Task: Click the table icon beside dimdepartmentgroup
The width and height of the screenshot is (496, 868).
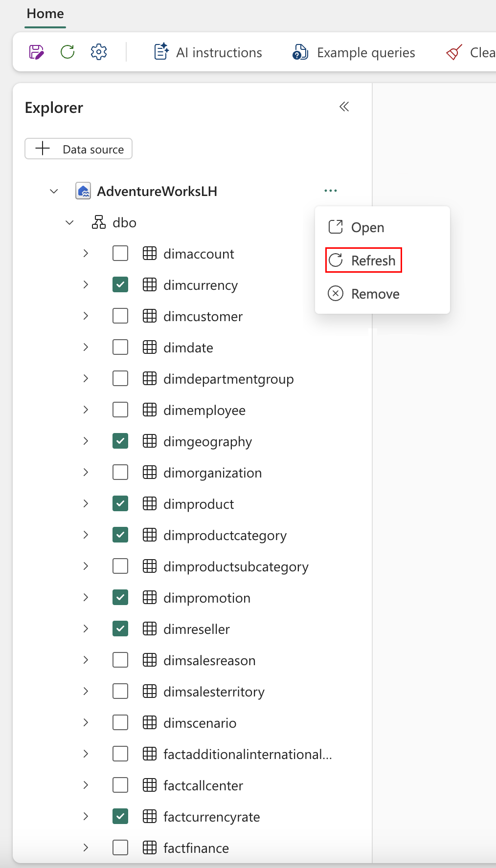Action: tap(150, 379)
